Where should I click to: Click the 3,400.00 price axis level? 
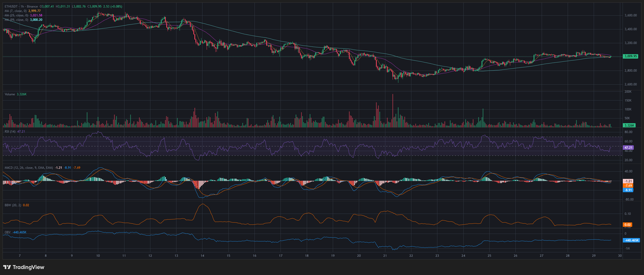pyautogui.click(x=630, y=29)
